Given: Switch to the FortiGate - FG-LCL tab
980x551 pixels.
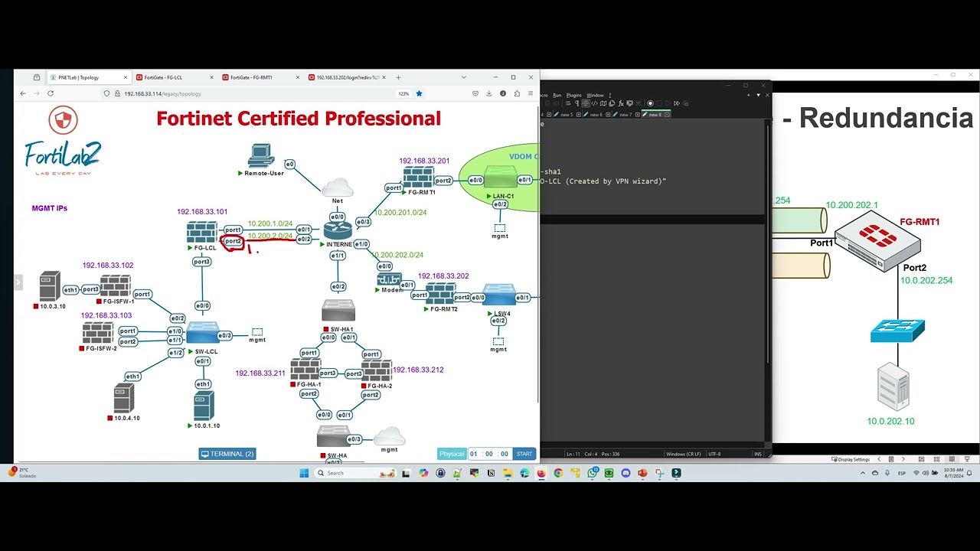Looking at the screenshot, I should (x=175, y=77).
